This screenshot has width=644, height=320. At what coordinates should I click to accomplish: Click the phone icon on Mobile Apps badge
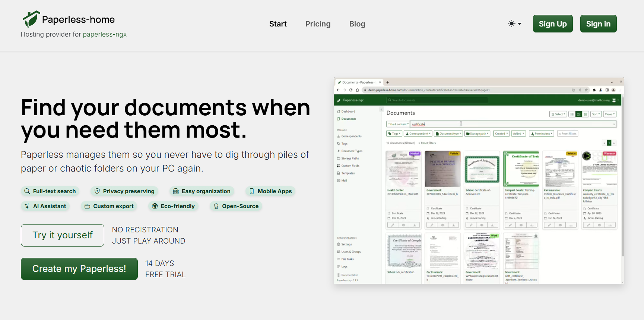click(x=252, y=191)
